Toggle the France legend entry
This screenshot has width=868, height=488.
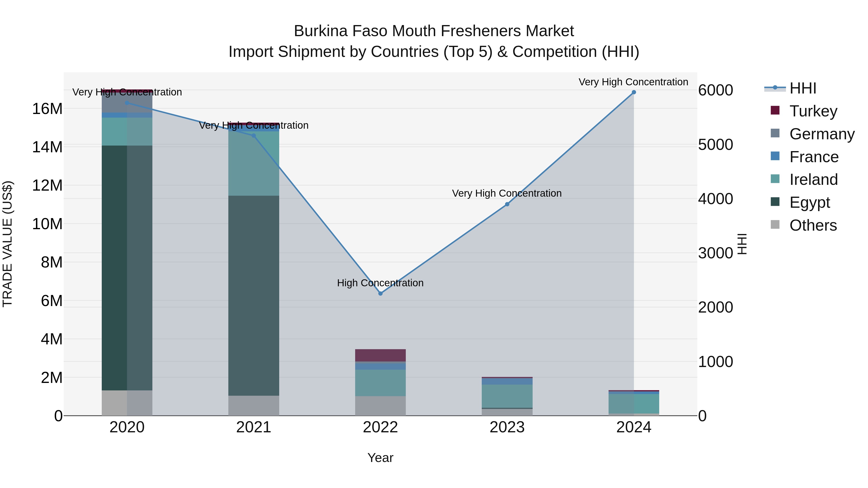pyautogui.click(x=804, y=157)
